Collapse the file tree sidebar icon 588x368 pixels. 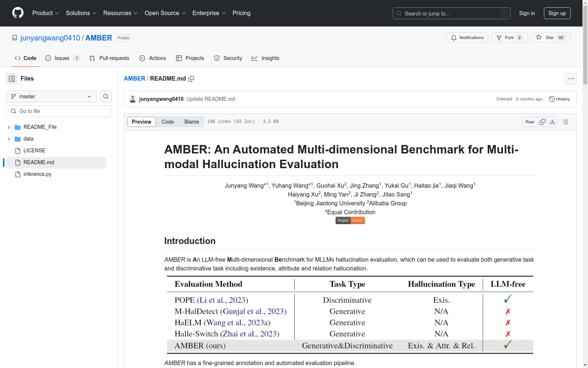pos(12,79)
